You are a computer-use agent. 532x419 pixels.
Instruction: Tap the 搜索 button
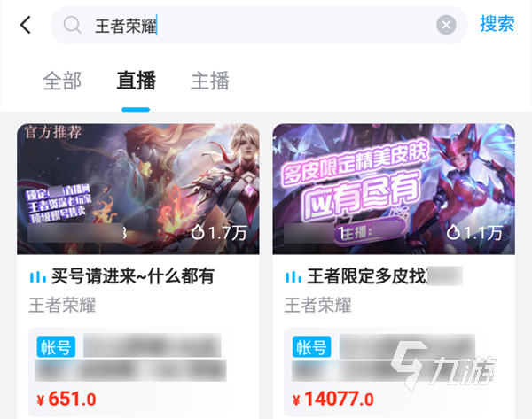[497, 24]
